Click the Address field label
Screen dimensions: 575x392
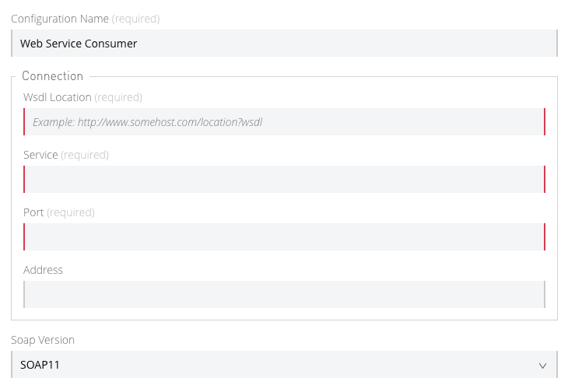point(43,270)
